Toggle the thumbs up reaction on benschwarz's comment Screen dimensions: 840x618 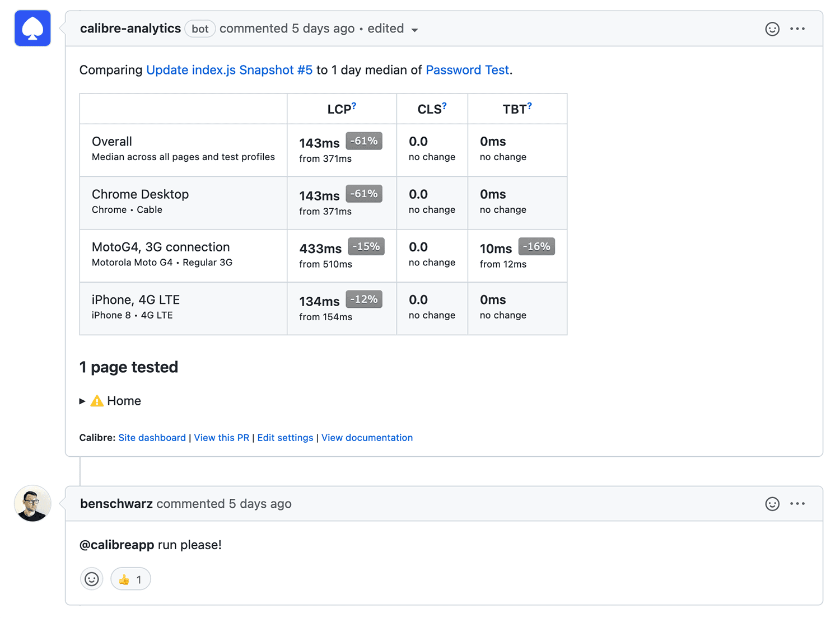[130, 579]
